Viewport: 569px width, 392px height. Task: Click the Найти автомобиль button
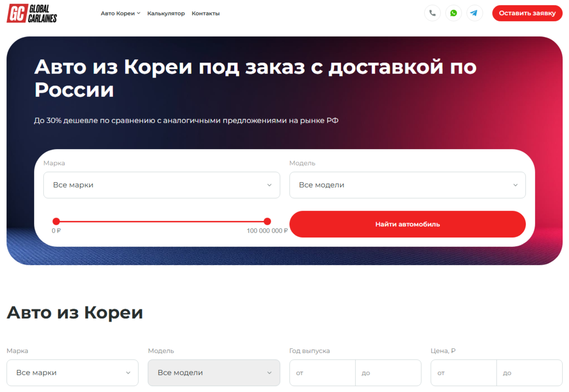(x=407, y=224)
